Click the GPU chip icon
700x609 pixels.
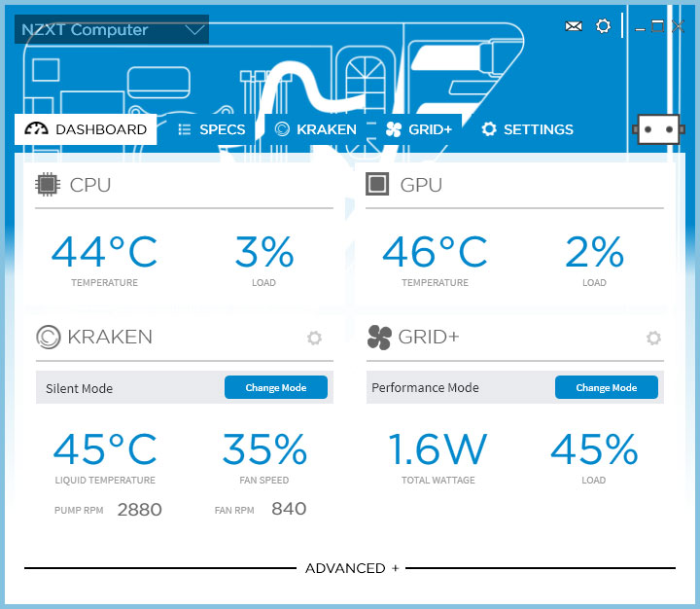pyautogui.click(x=377, y=185)
